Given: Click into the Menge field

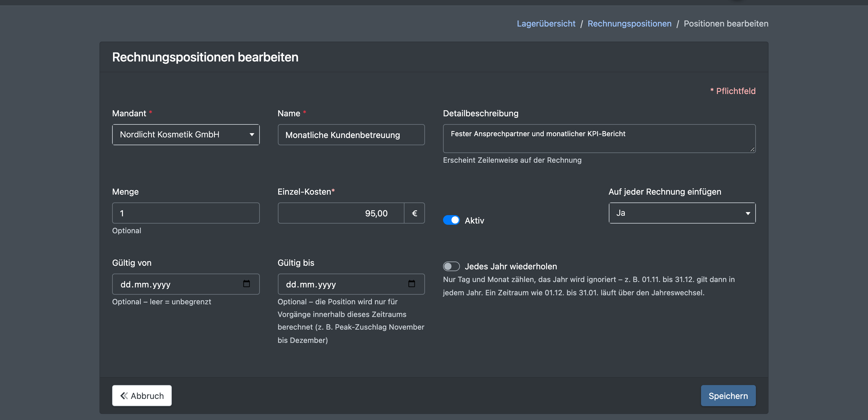Looking at the screenshot, I should pyautogui.click(x=186, y=213).
